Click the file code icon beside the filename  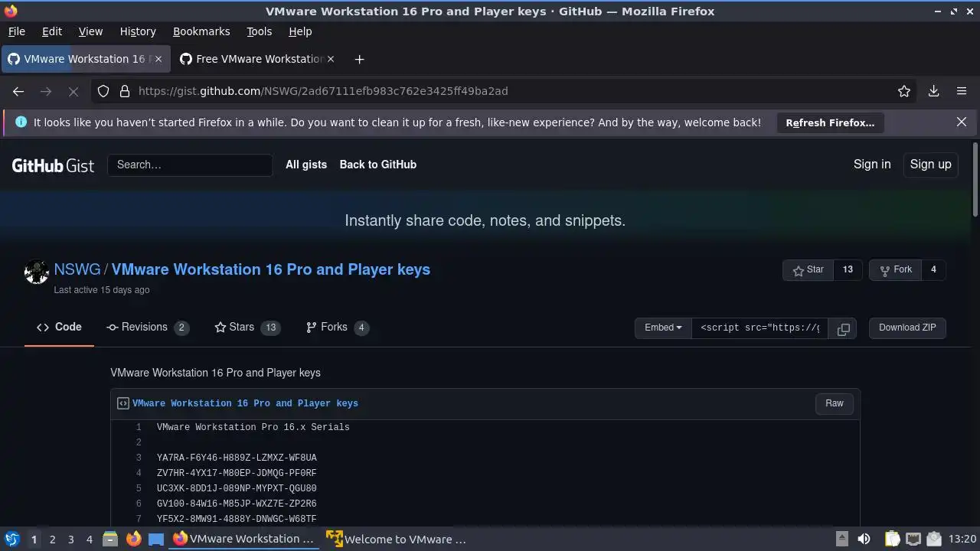[122, 403]
